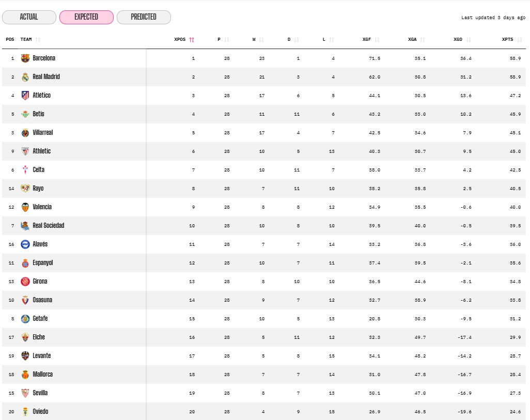Toggle sorting on the XPOS column
This screenshot has height=420, width=530.
pyautogui.click(x=191, y=39)
